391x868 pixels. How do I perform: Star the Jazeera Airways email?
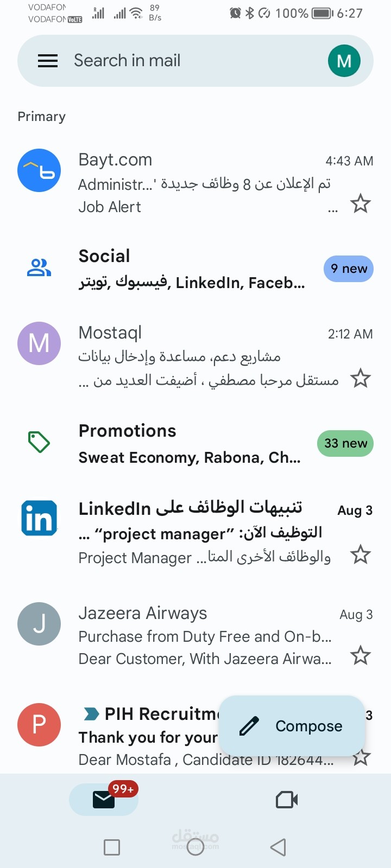[360, 656]
